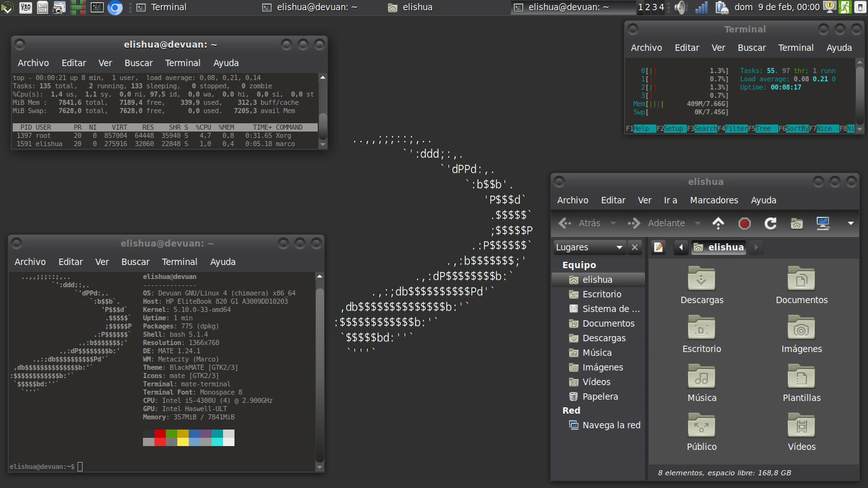This screenshot has height=488, width=868.
Task: Open the Plantillas folder icon
Action: click(801, 376)
